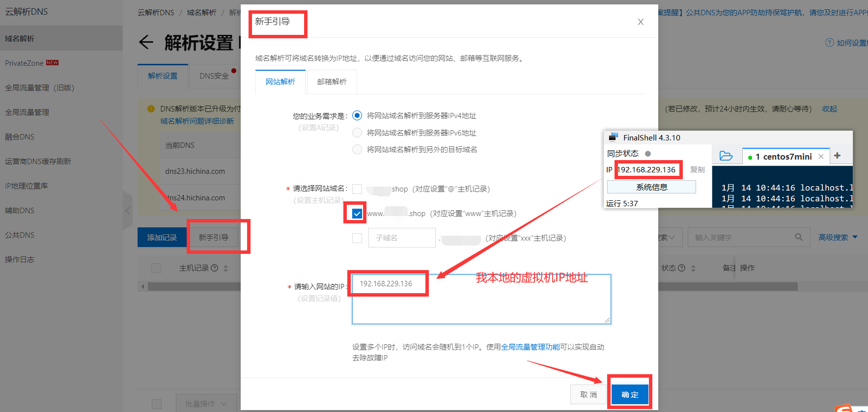This screenshot has height=412, width=868.
Task: Click into the 子域名 input field
Action: (x=402, y=238)
